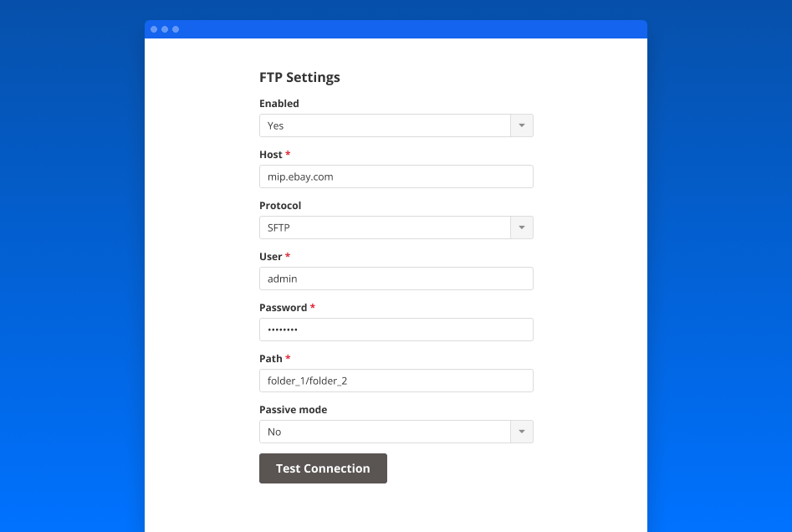Click the Test Connection button
792x532 pixels.
pyautogui.click(x=323, y=468)
